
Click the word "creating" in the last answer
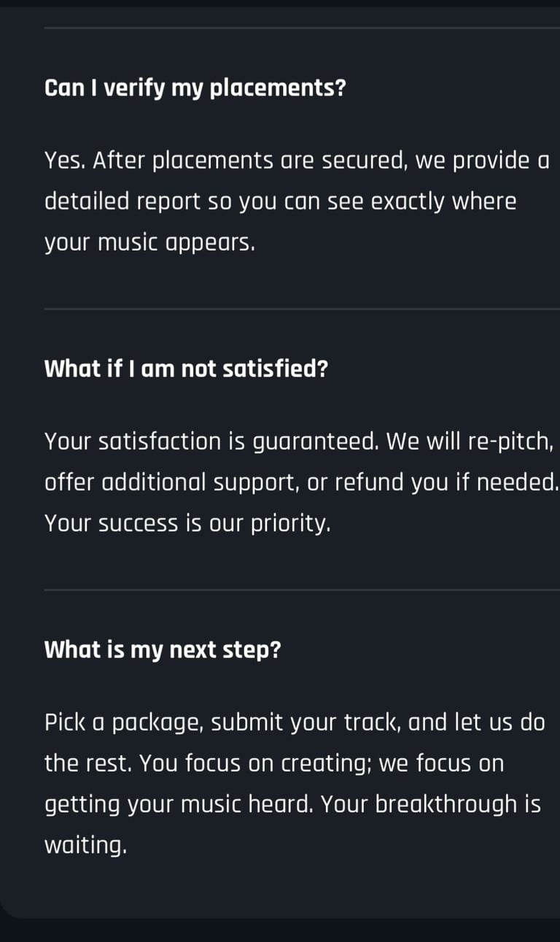(x=327, y=764)
